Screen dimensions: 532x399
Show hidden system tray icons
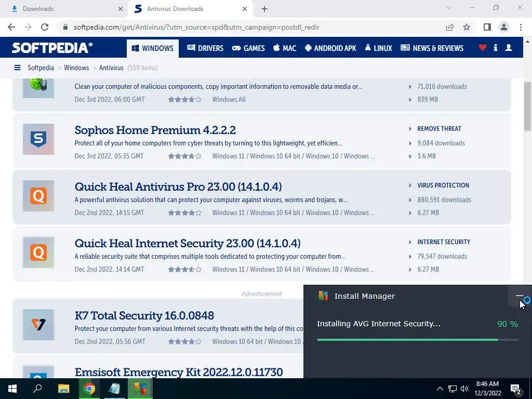[440, 389]
